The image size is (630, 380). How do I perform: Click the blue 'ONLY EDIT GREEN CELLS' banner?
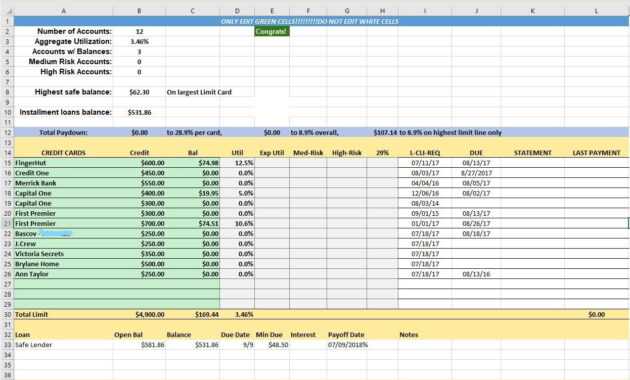[x=321, y=21]
